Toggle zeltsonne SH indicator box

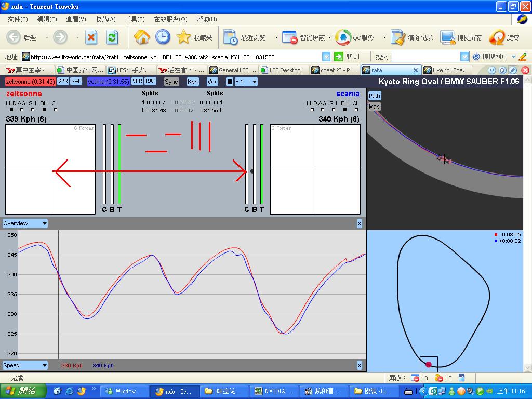click(x=33, y=110)
